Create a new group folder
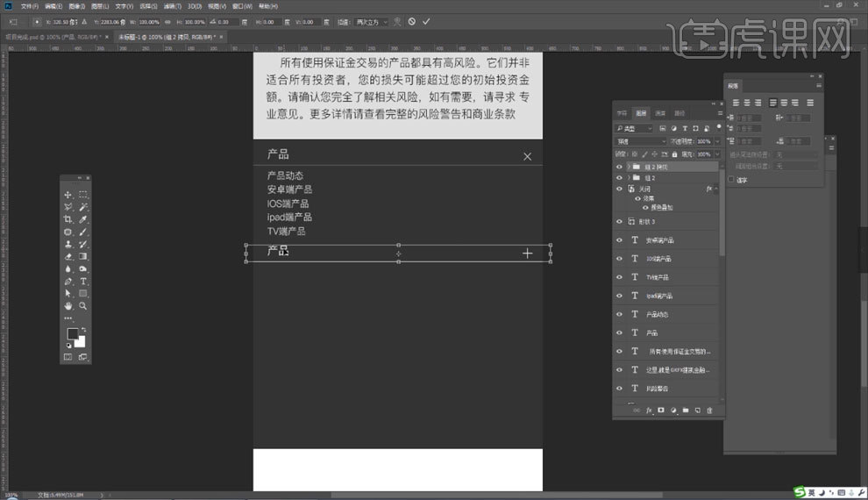 click(686, 411)
